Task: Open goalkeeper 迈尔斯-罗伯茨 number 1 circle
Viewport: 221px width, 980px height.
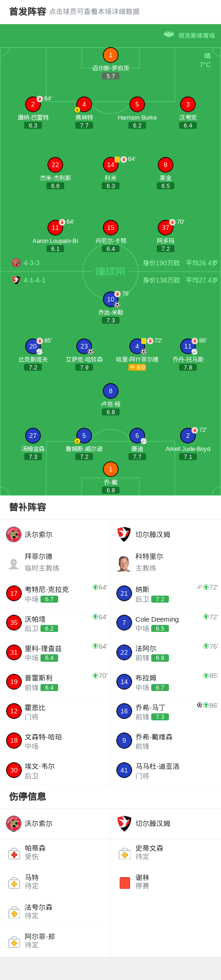Action: click(x=110, y=55)
